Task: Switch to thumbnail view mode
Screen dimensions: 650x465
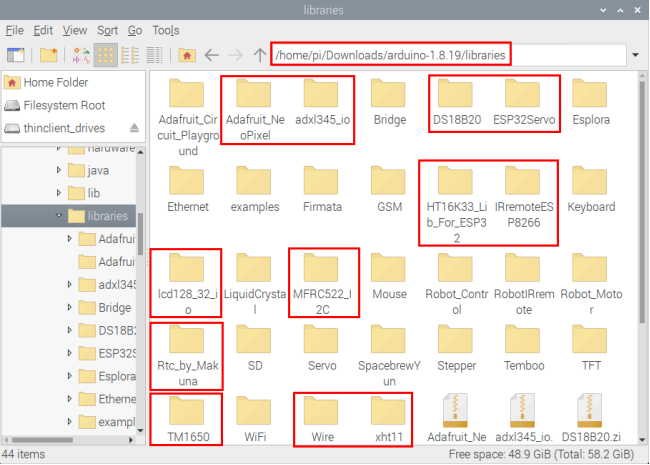Action: point(81,55)
